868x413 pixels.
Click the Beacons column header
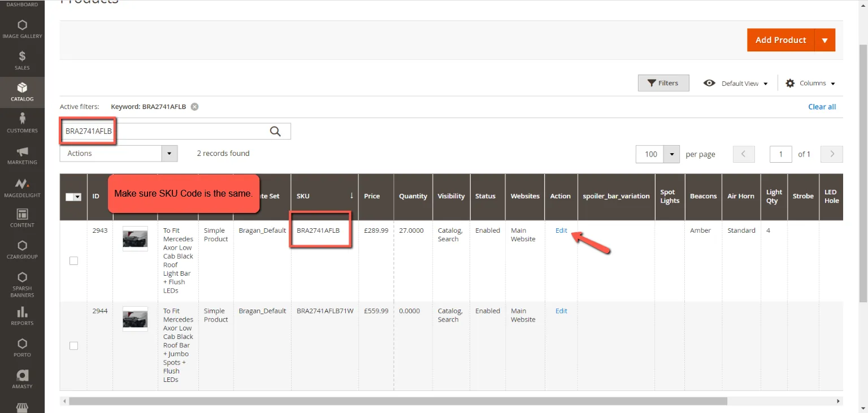pyautogui.click(x=703, y=197)
